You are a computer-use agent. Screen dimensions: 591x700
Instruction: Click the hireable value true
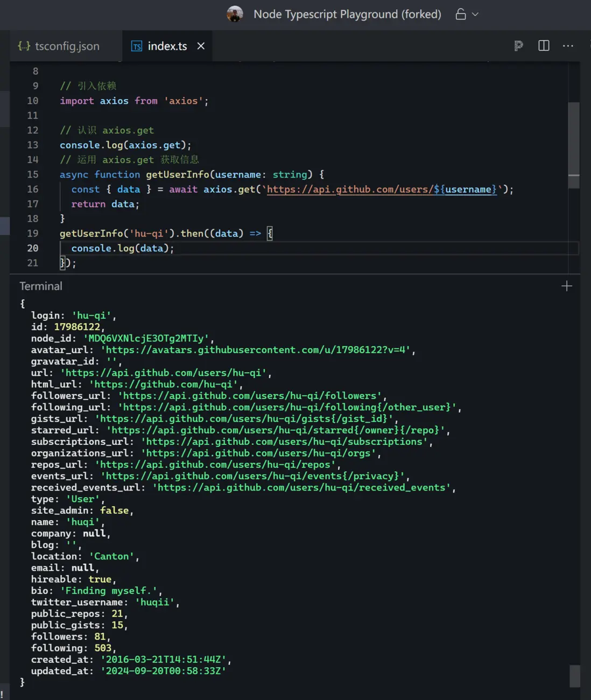pyautogui.click(x=100, y=579)
